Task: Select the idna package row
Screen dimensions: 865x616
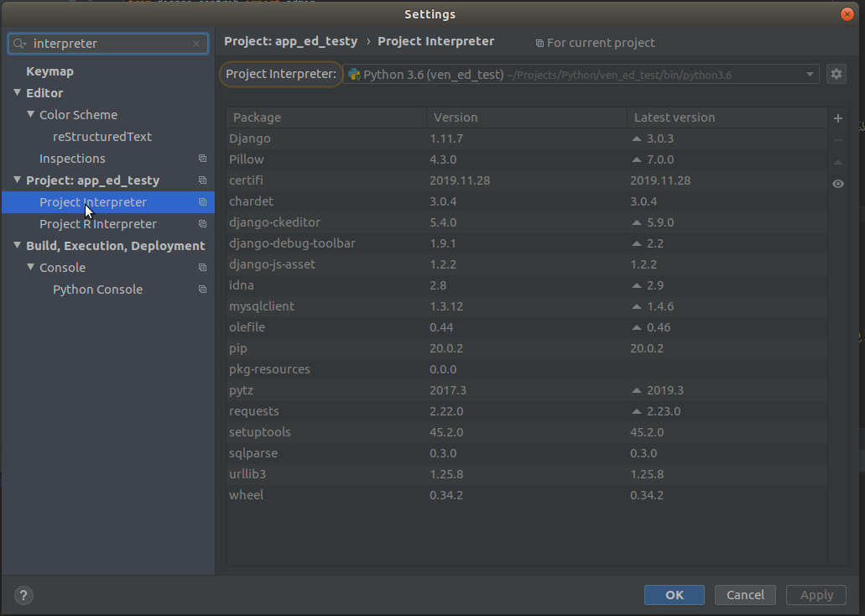Action: [526, 285]
